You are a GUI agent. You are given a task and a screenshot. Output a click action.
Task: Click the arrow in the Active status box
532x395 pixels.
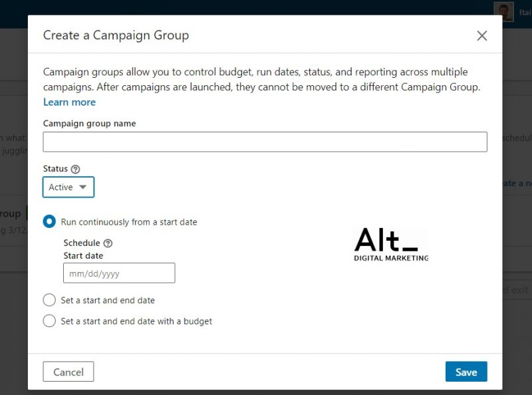[82, 188]
